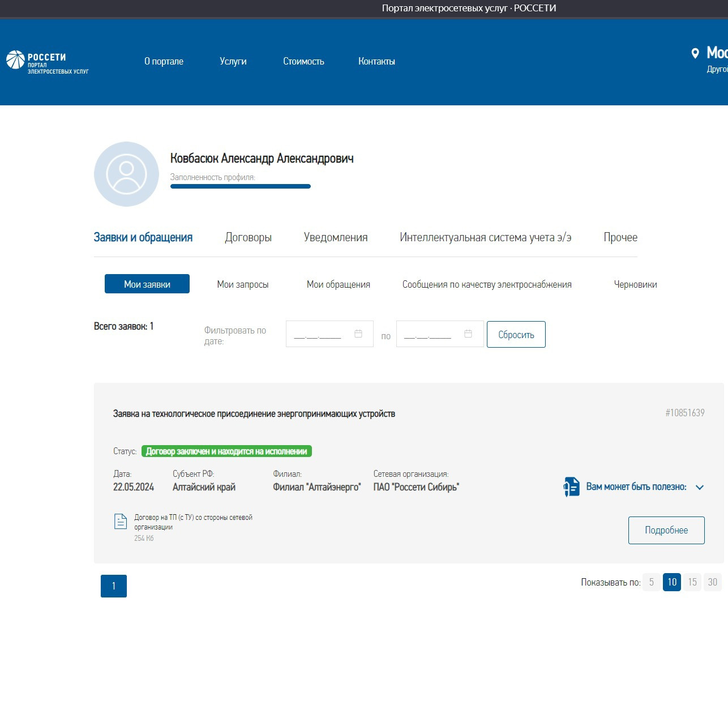Switch to the "Договоры" tab
This screenshot has width=728, height=726.
pyautogui.click(x=249, y=237)
